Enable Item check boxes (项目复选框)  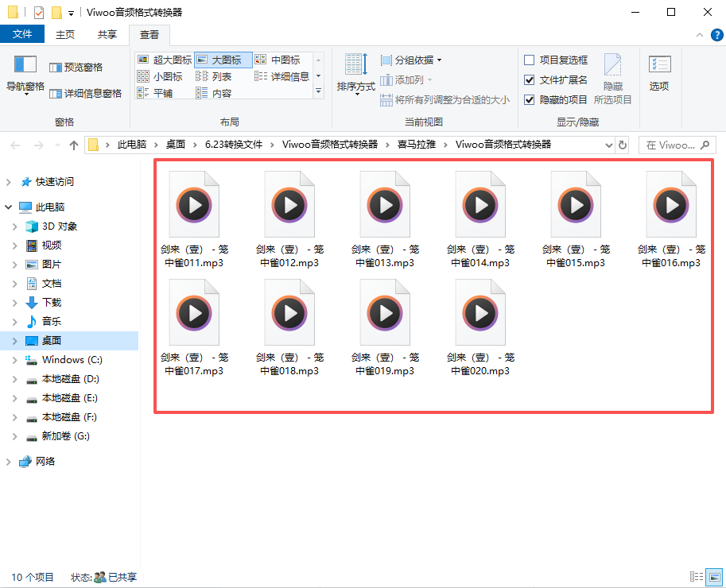tap(556, 60)
